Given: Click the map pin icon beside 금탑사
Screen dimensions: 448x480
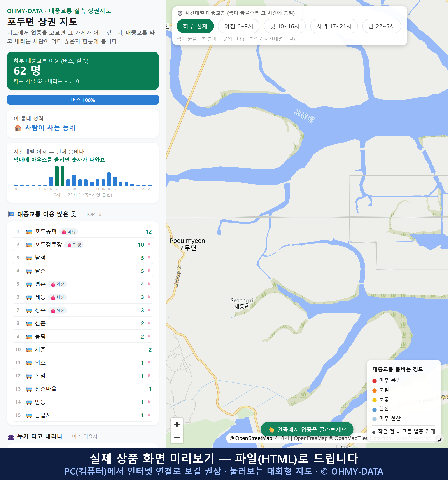Looking at the screenshot, I should [x=149, y=415].
